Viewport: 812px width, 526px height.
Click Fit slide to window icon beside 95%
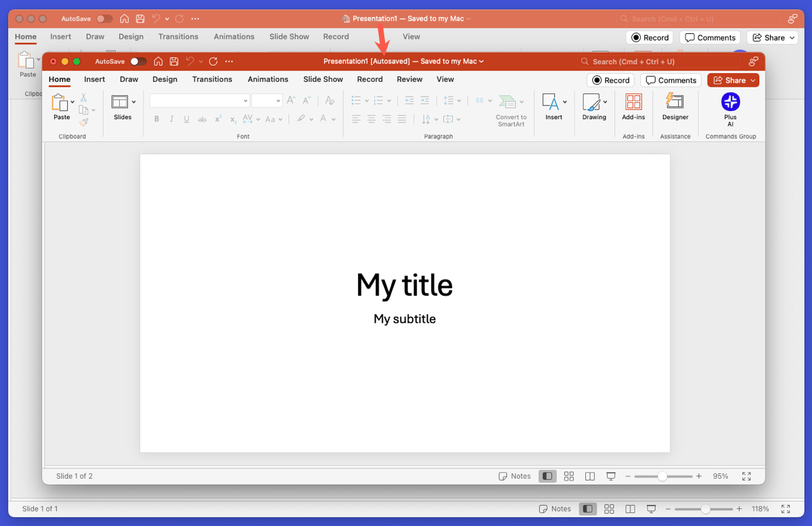746,477
